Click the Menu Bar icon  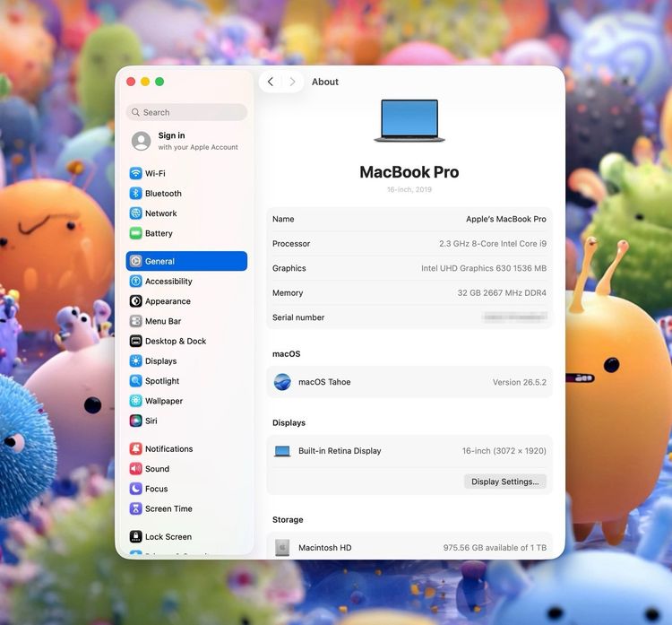coord(135,321)
